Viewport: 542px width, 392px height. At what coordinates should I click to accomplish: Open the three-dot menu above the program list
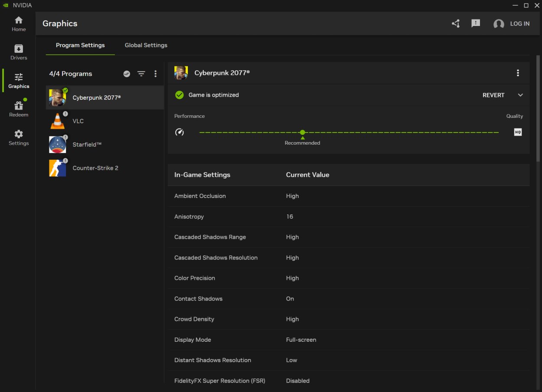pyautogui.click(x=155, y=74)
